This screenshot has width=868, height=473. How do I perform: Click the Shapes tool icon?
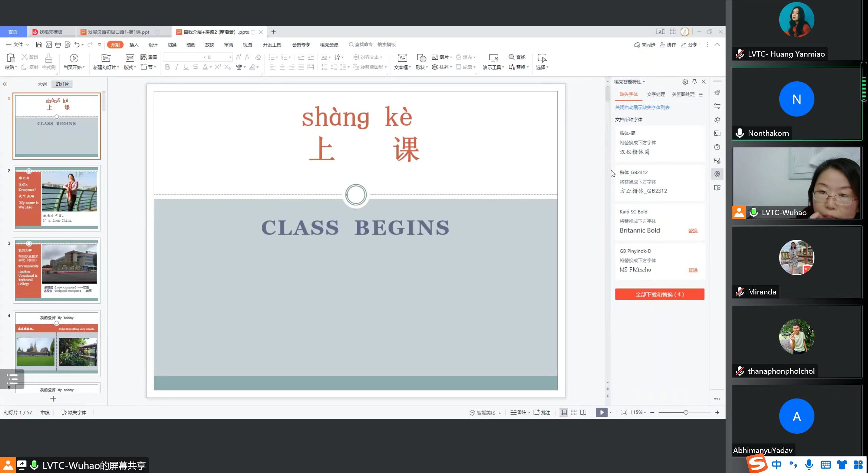coord(421,58)
